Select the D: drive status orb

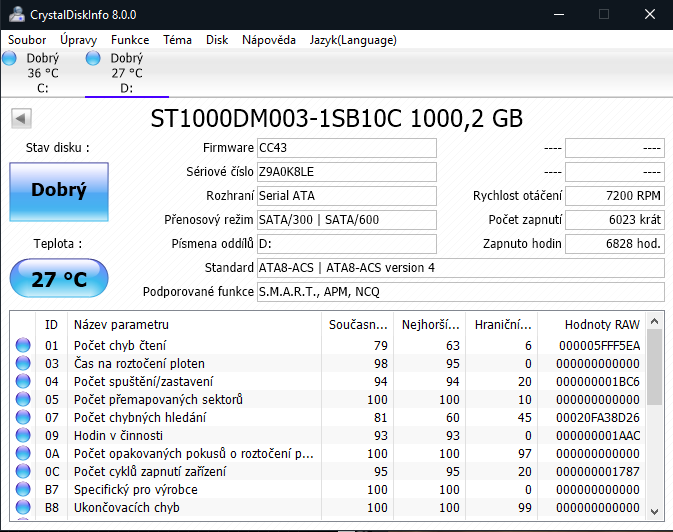94,59
